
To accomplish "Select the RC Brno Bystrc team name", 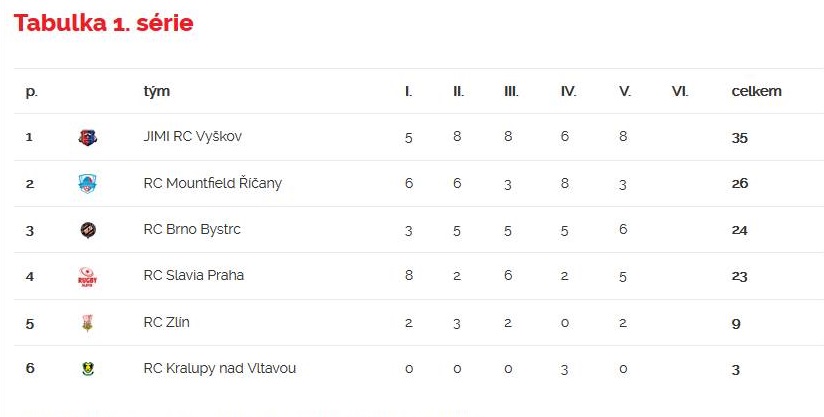I will 192,230.
